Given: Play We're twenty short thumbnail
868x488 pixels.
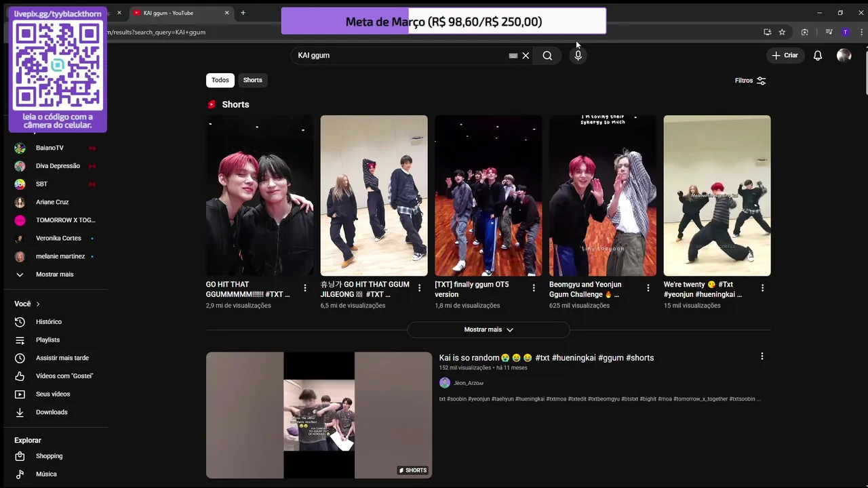Looking at the screenshot, I should (717, 195).
